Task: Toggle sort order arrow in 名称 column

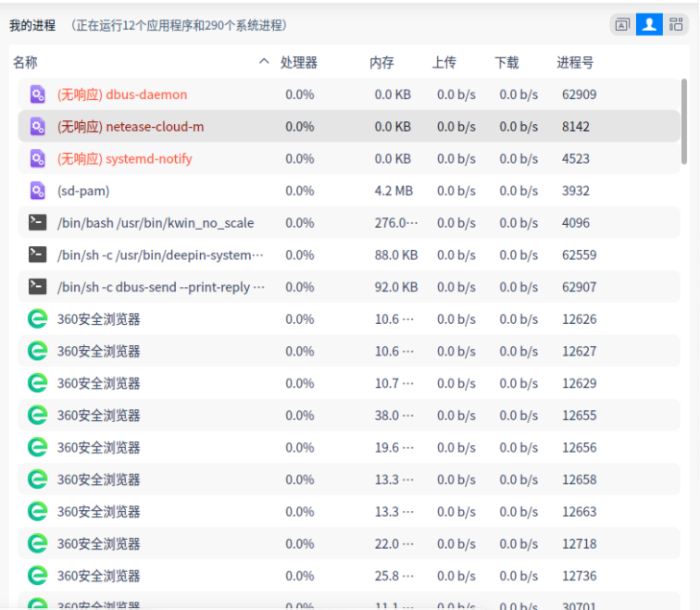Action: (x=264, y=62)
